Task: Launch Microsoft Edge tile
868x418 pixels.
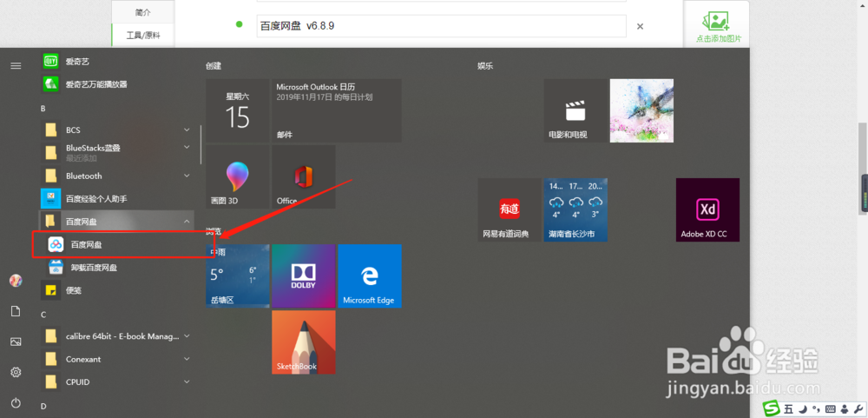Action: (x=370, y=276)
